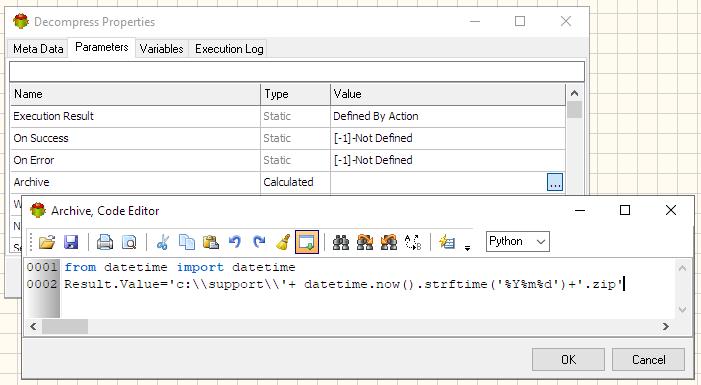This screenshot has width=701, height=385.
Task: Click the Name column header
Action: 135,94
